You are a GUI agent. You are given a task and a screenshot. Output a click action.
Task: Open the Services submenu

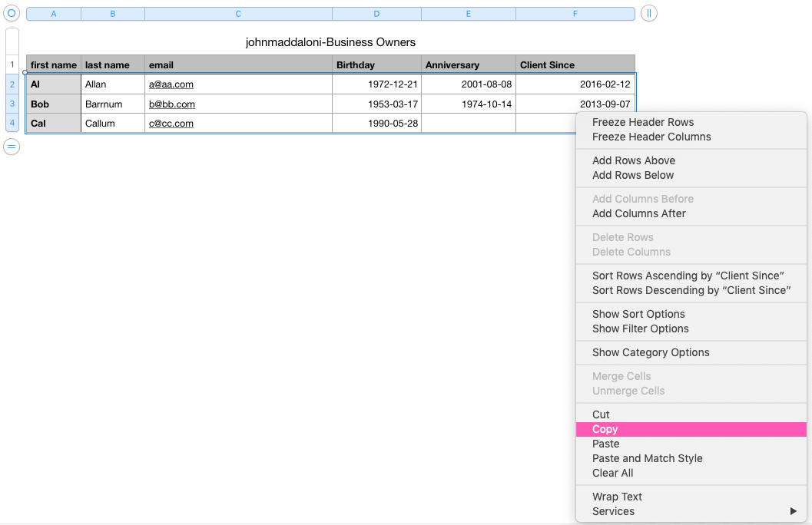pos(691,511)
